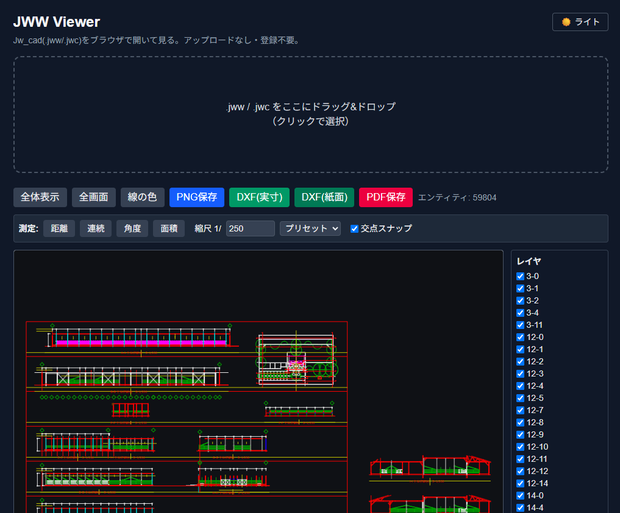
Task: Toggle layer 12-4 checkbox
Action: [x=520, y=386]
